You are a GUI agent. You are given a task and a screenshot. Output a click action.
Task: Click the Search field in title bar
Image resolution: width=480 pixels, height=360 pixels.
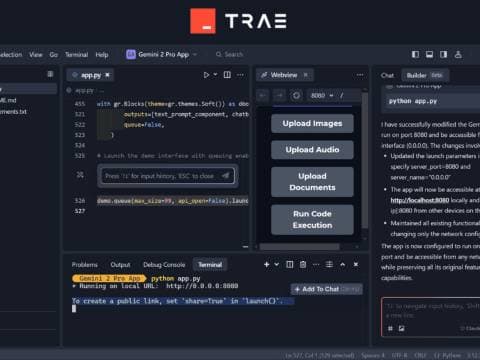click(x=230, y=54)
